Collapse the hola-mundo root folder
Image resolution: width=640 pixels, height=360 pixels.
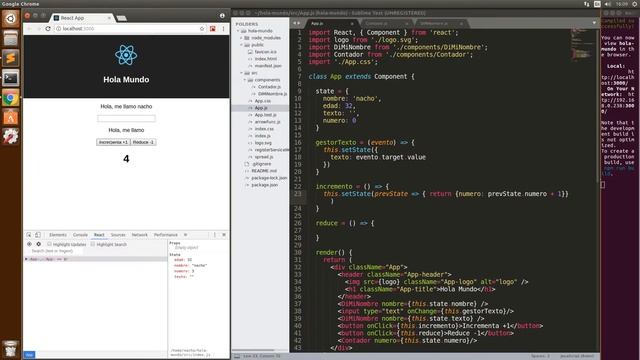(x=238, y=31)
